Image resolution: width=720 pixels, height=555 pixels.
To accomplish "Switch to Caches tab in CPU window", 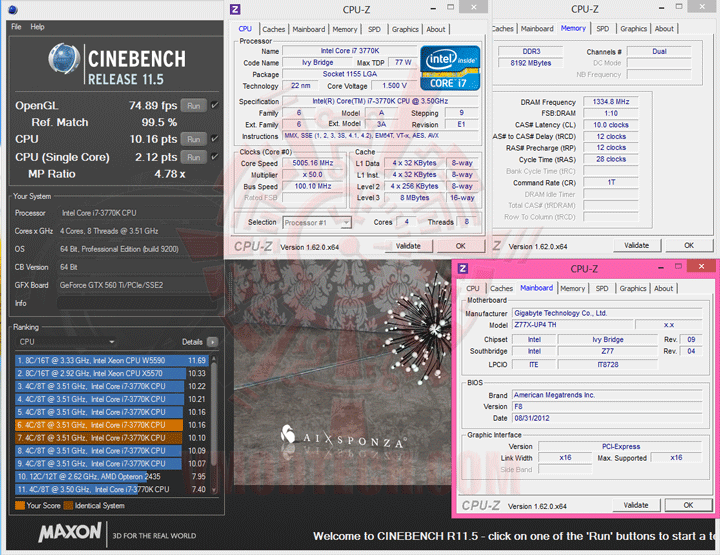I will [274, 29].
